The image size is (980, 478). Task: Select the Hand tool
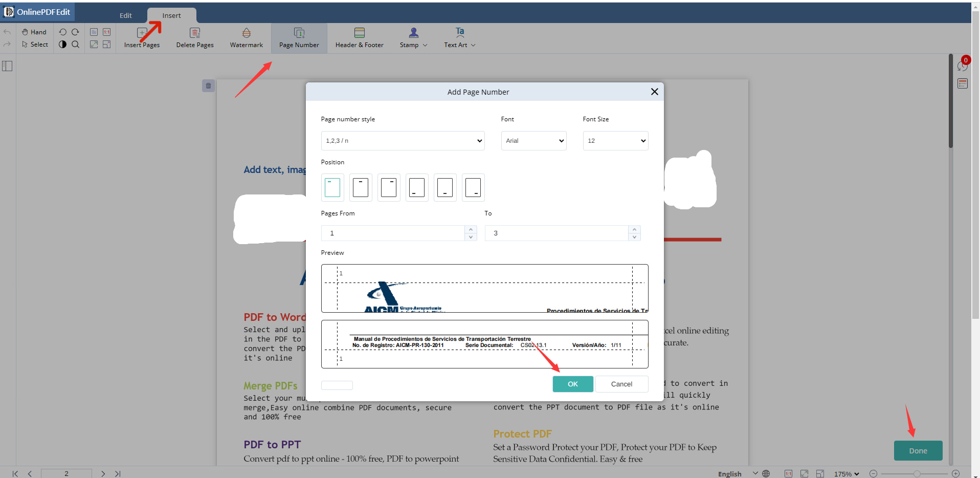coord(34,32)
